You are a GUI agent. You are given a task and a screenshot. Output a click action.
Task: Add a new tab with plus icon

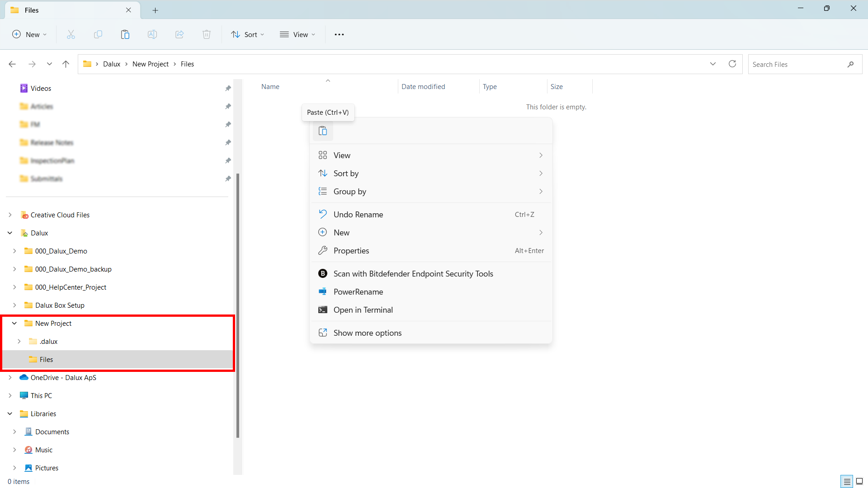[155, 10]
